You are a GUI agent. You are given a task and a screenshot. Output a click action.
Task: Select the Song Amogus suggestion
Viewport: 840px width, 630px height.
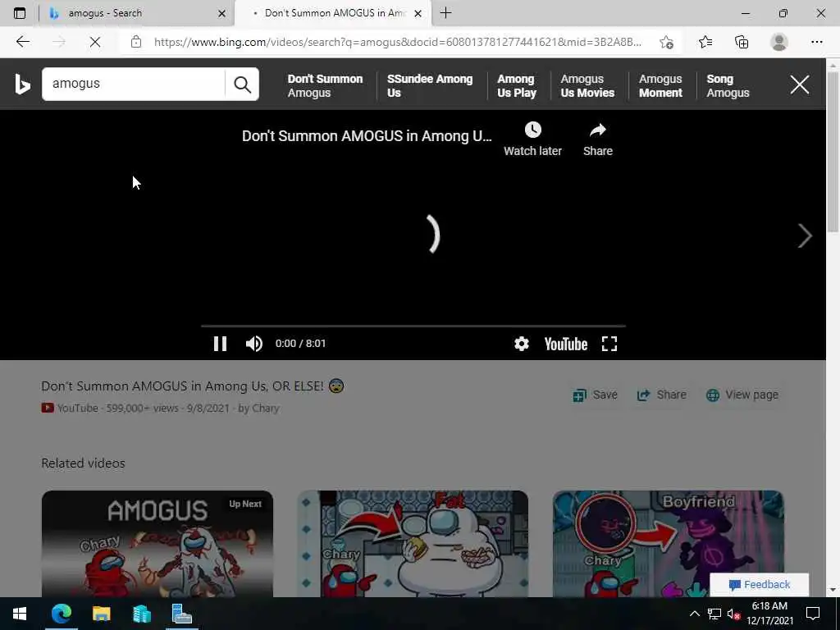coord(728,85)
